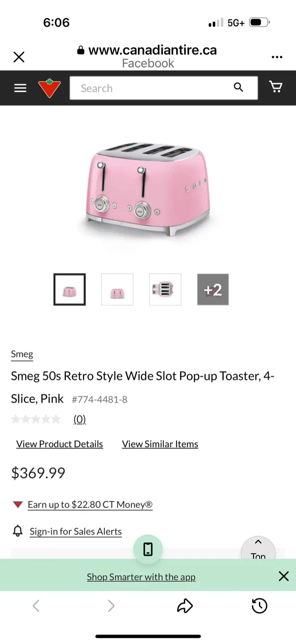296x644 pixels.
Task: Click the Canadian Tire logo
Action: pos(49,87)
